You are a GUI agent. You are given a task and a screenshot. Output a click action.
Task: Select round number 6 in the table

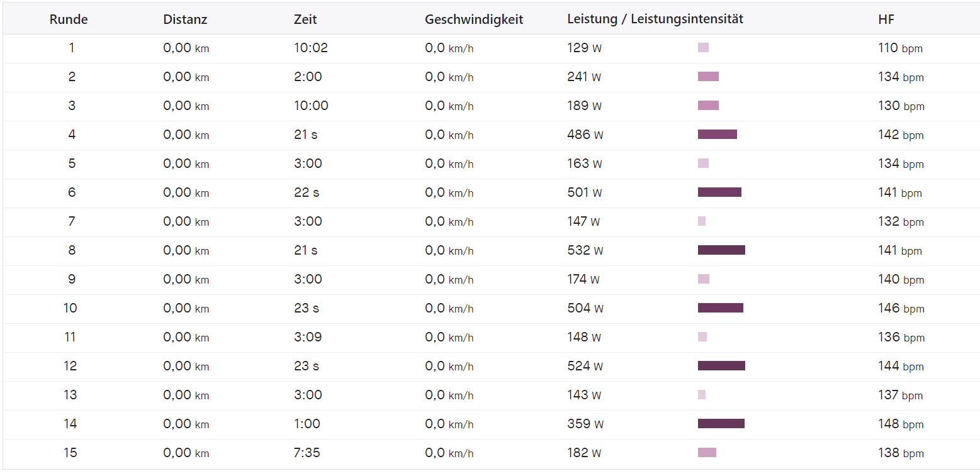coord(72,192)
